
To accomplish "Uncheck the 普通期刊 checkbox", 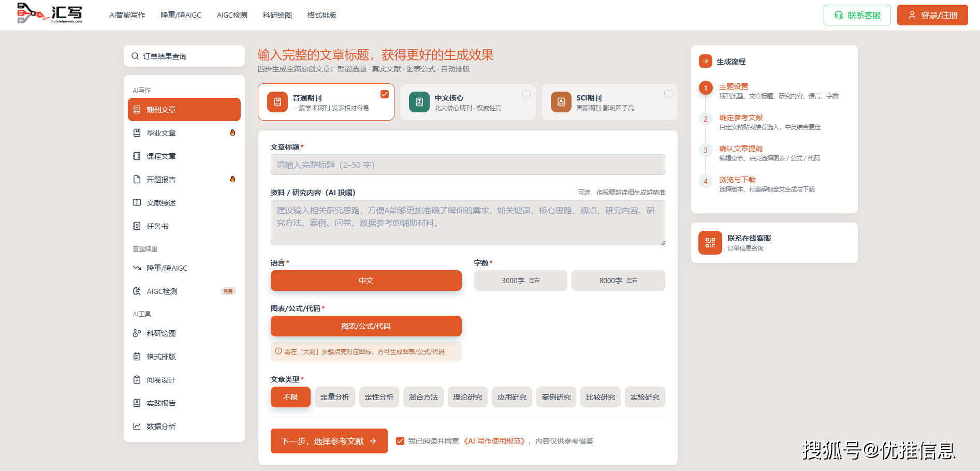I will [385, 94].
